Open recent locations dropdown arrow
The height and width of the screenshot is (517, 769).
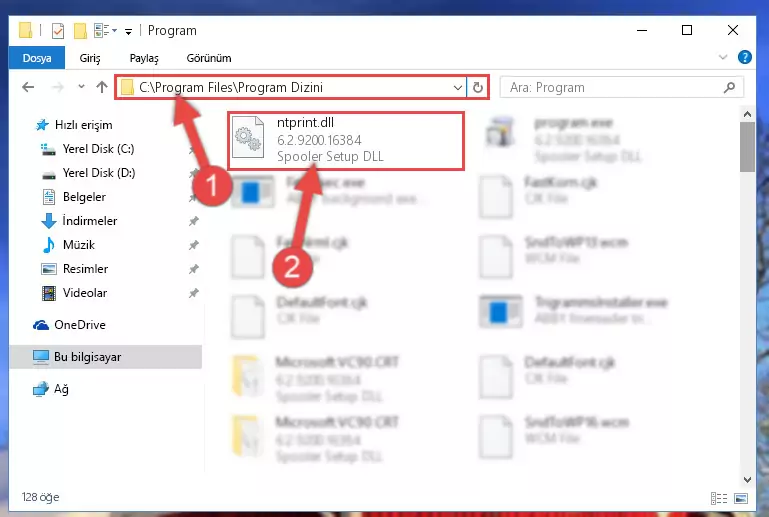pos(81,87)
